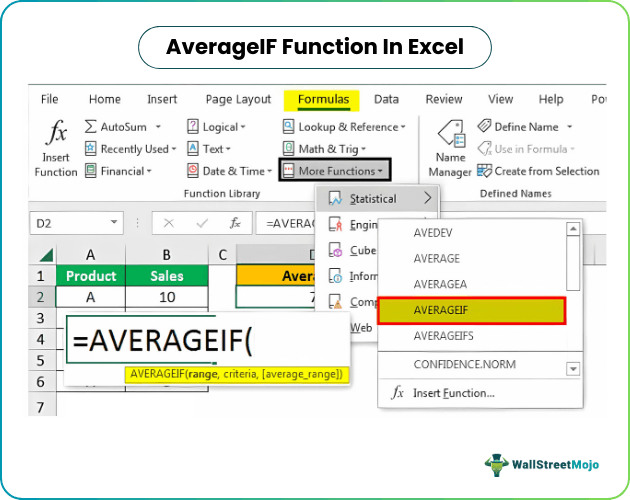Click the Recently Used star icon
The width and height of the screenshot is (630, 500).
click(x=90, y=149)
